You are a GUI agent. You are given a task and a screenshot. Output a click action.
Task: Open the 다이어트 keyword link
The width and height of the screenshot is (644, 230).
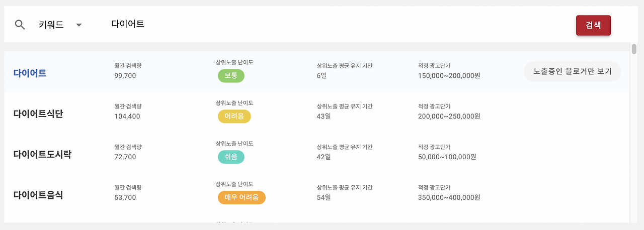pos(30,73)
